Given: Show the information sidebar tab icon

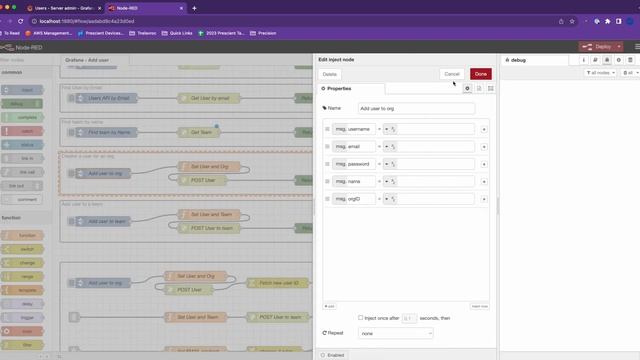Looking at the screenshot, I should coord(584,60).
